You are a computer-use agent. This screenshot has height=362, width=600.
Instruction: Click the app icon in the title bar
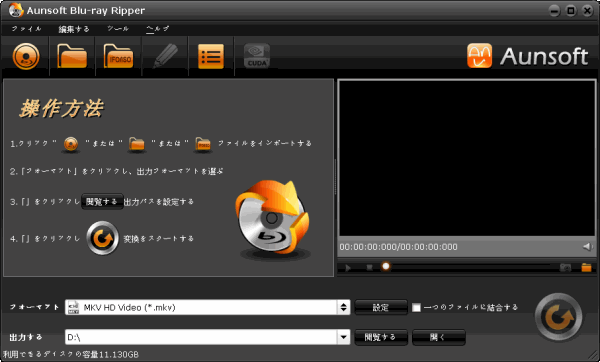(x=16, y=10)
